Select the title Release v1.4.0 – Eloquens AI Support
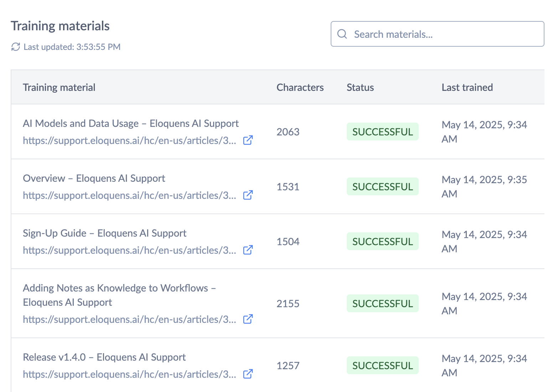The width and height of the screenshot is (558, 392). [x=104, y=357]
